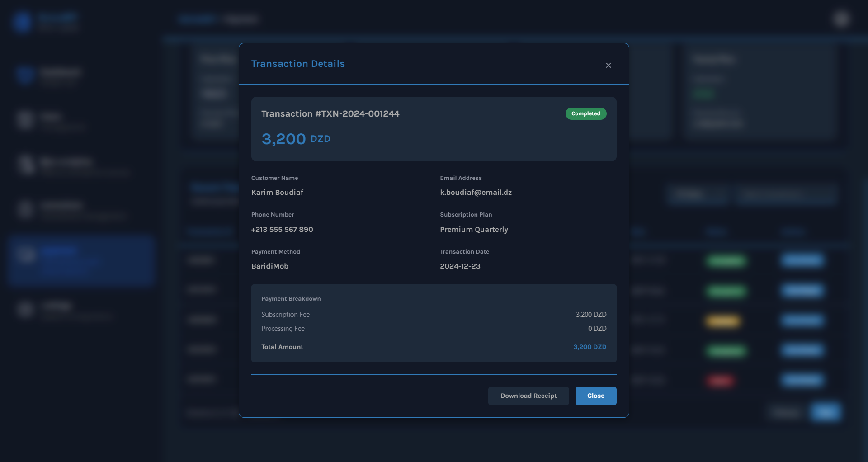
Task: Click the Total Amount 3,200 DZD value
Action: click(590, 347)
